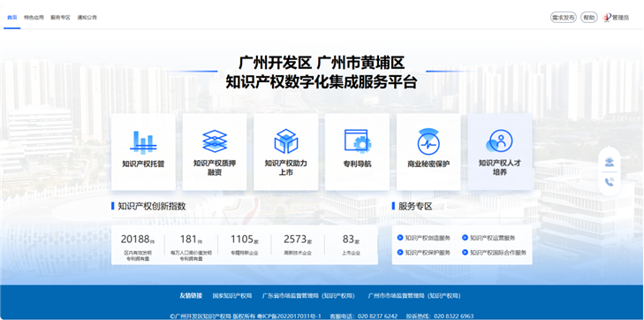The image size is (644, 320).
Task: Select the 知识产权托管 card label
Action: 143,164
